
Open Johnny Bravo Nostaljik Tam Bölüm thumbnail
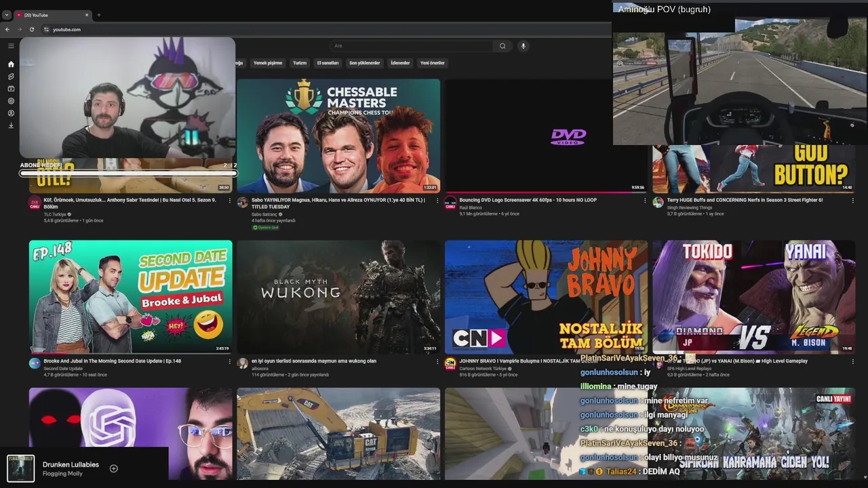click(x=546, y=297)
